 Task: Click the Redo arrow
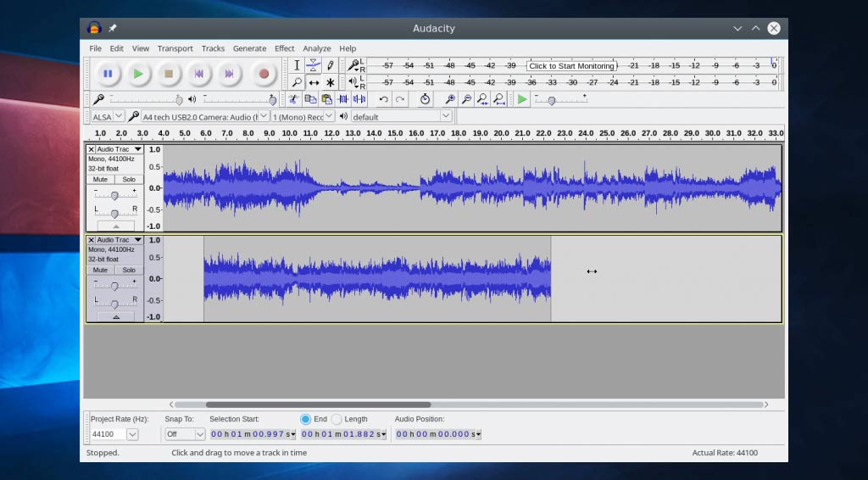(400, 99)
